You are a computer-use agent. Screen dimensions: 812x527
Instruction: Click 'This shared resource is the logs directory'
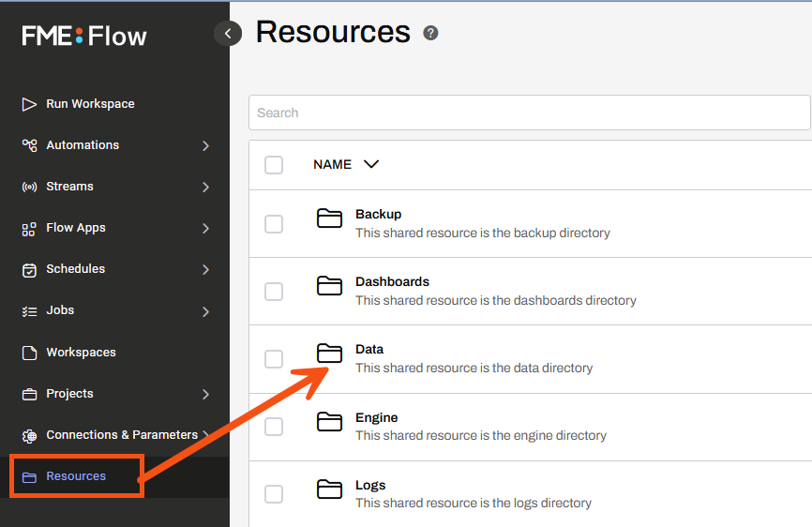click(474, 504)
